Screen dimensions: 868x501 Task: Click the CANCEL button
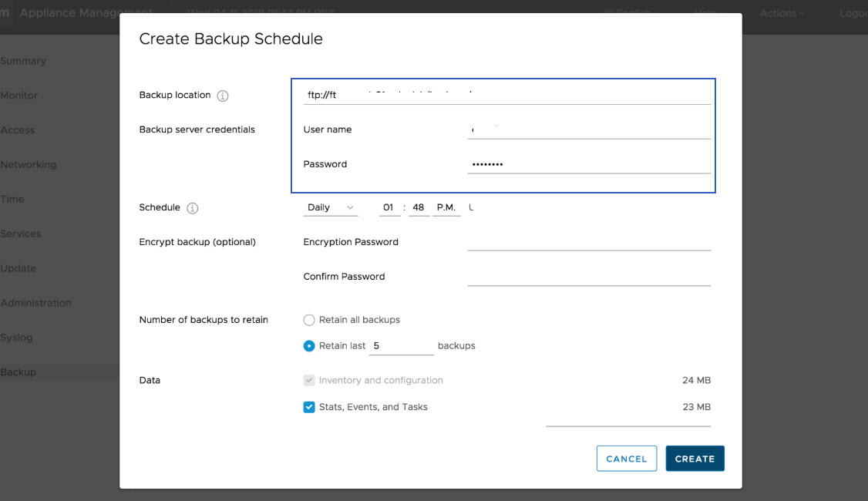[626, 459]
